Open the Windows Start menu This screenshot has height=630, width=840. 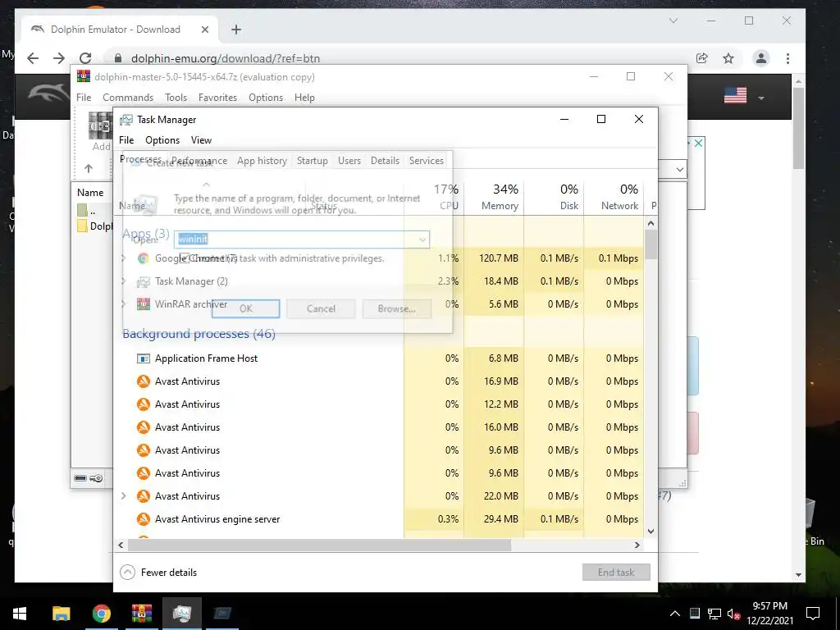(x=20, y=614)
